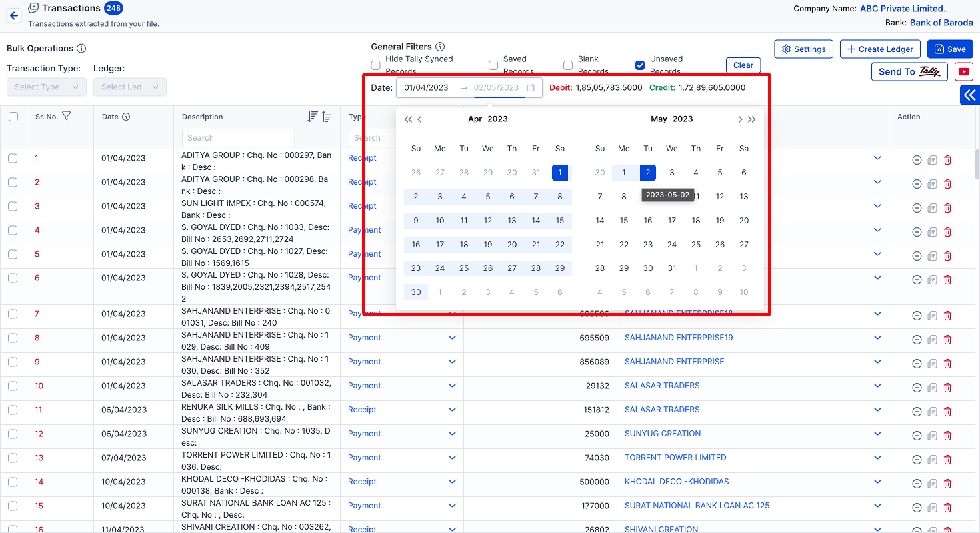Screen dimensions: 980x533
Task: Go to previous month in calendar
Action: (420, 119)
